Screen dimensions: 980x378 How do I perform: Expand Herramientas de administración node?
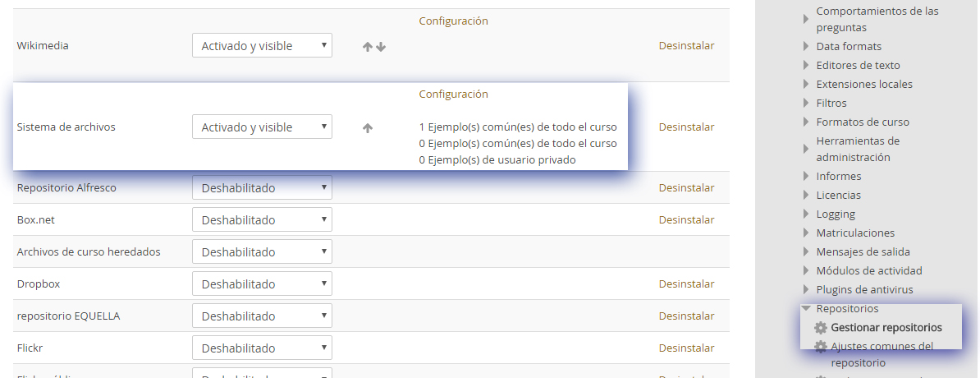point(806,149)
